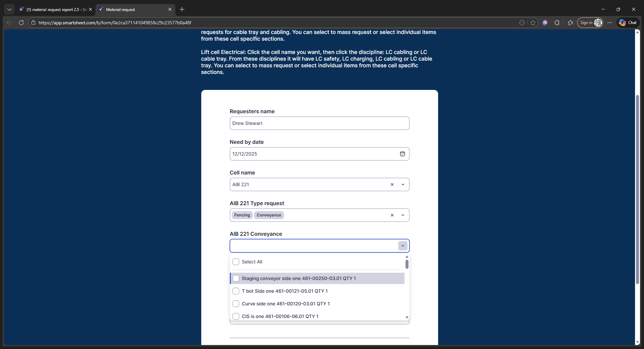644x349 pixels.
Task: Reload the page with the refresh icon
Action: [21, 23]
